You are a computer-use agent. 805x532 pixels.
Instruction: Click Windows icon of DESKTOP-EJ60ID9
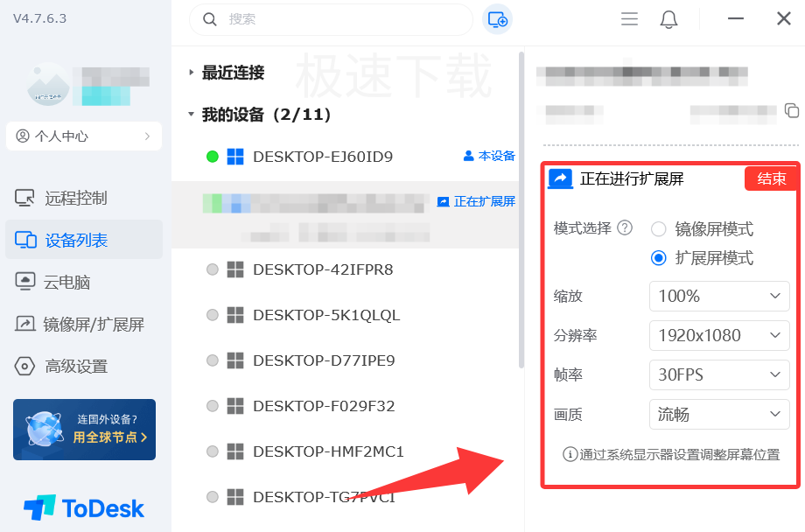235,157
